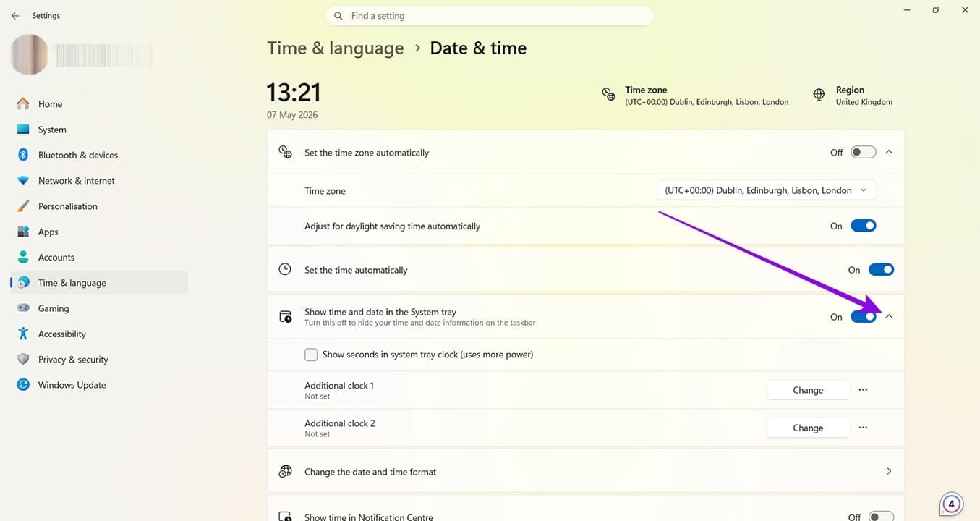The height and width of the screenshot is (521, 980).
Task: Click the clock icon beside Set the time automatically
Action: pos(285,269)
